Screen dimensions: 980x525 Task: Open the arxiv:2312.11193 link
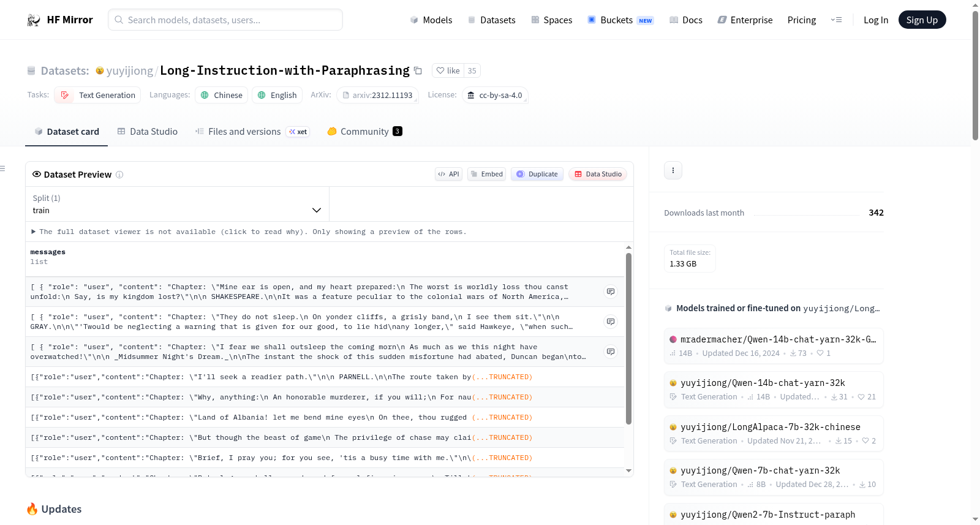point(377,95)
